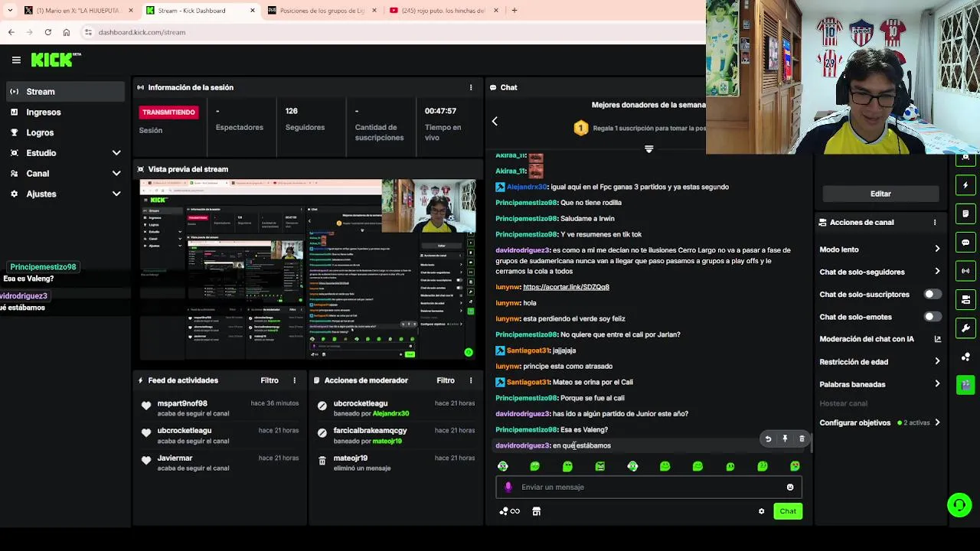Open the hamburger menu beside the Kick logo
Screen dimensions: 980x551
click(16, 60)
